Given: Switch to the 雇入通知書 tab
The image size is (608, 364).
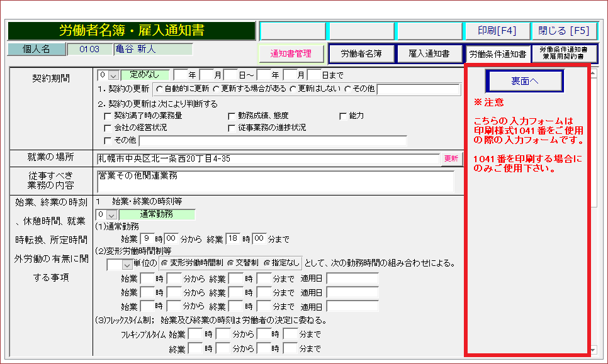Looking at the screenshot, I should point(429,54).
